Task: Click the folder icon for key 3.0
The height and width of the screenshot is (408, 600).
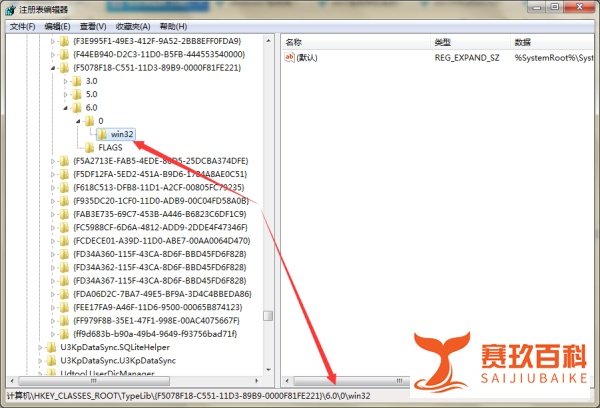Action: pos(77,81)
